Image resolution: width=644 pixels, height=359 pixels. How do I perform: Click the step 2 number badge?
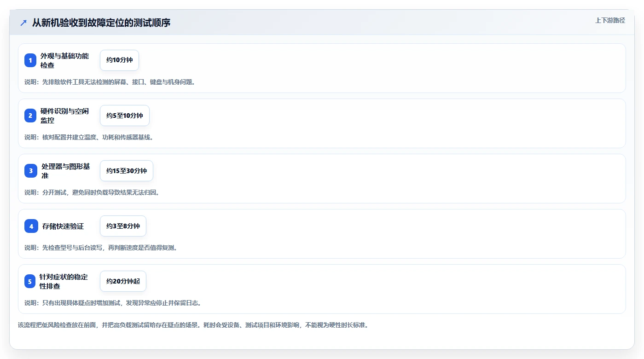coord(30,116)
